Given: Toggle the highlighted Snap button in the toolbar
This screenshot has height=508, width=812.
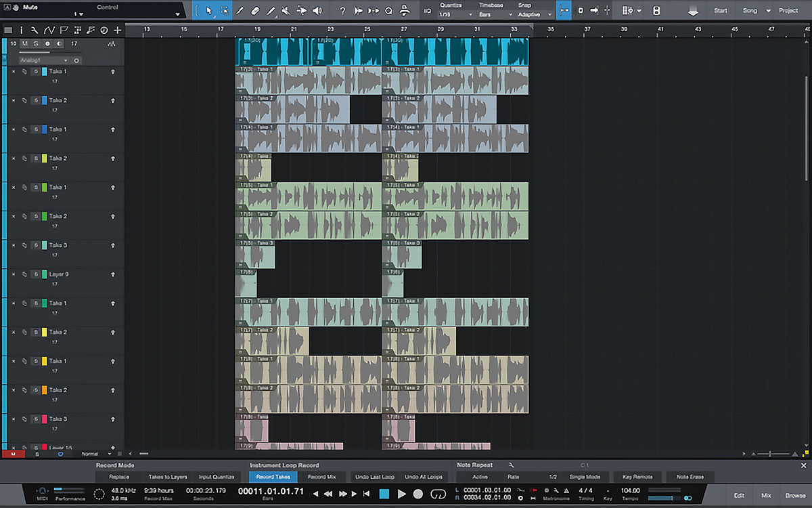Looking at the screenshot, I should 564,11.
